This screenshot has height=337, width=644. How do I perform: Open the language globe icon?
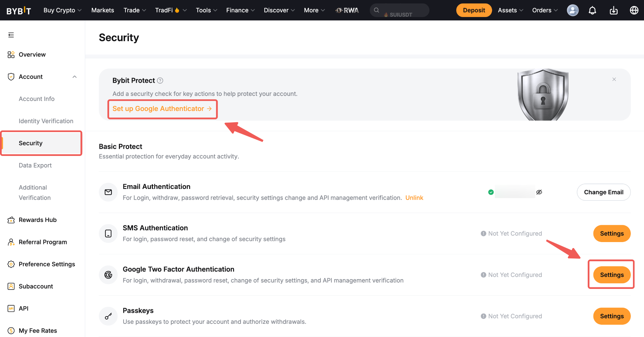634,10
